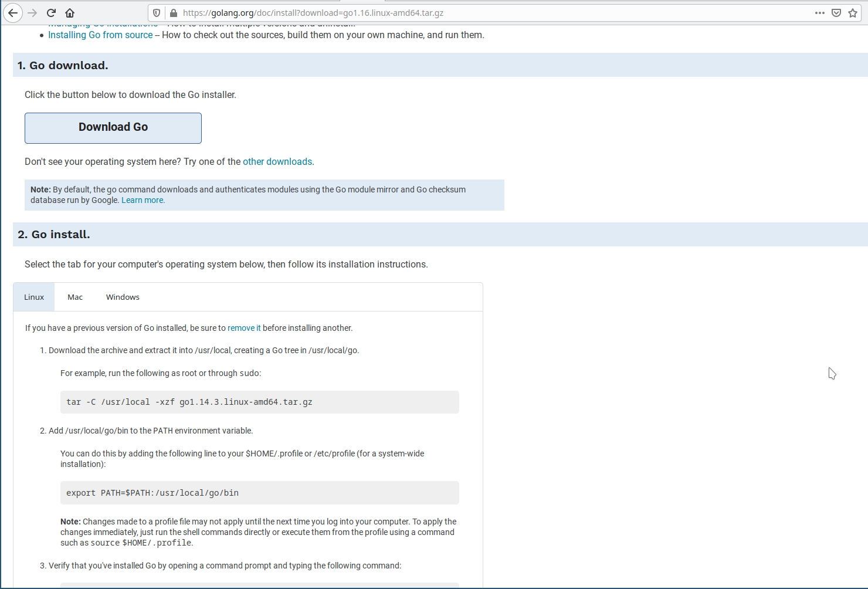Click the export PATH command block
868x589 pixels.
259,493
